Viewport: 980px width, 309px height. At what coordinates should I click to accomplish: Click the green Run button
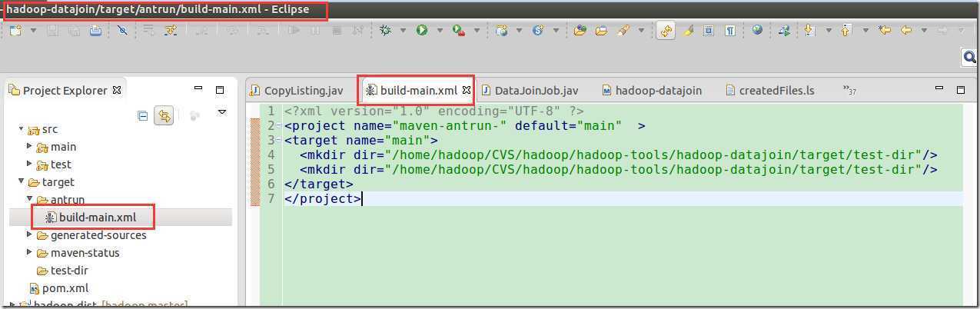(x=422, y=31)
